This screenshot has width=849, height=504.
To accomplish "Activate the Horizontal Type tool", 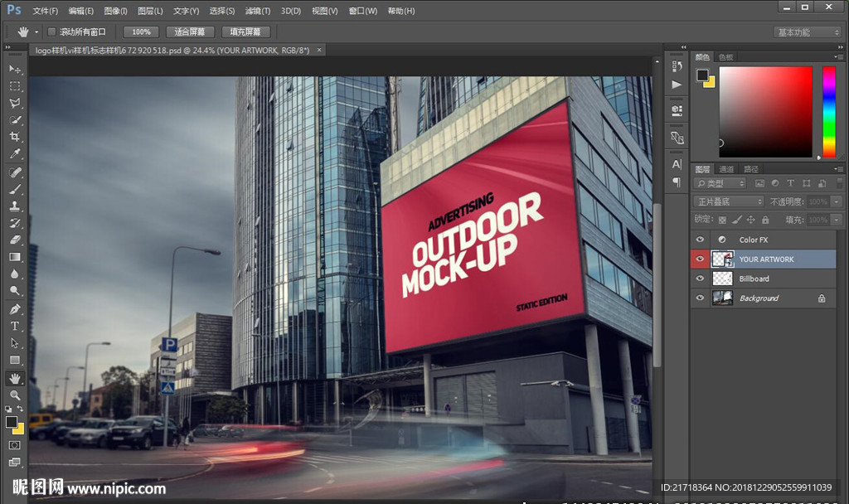I will pos(15,326).
